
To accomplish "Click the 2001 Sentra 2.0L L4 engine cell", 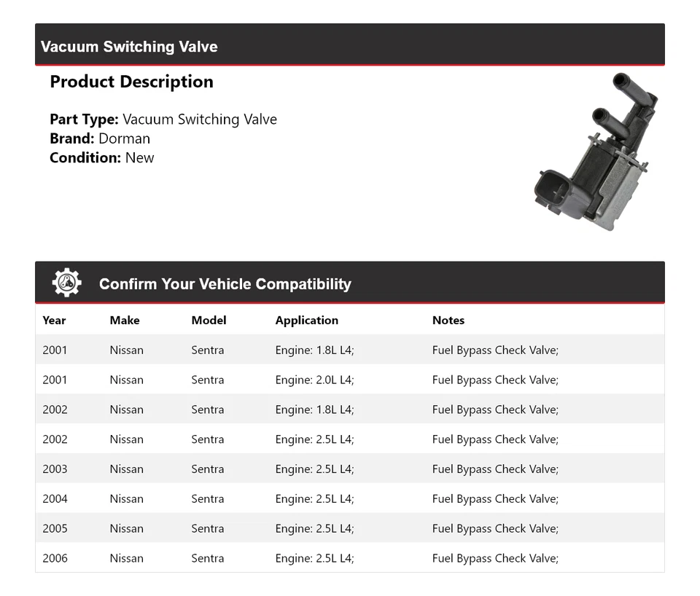I will 314,380.
